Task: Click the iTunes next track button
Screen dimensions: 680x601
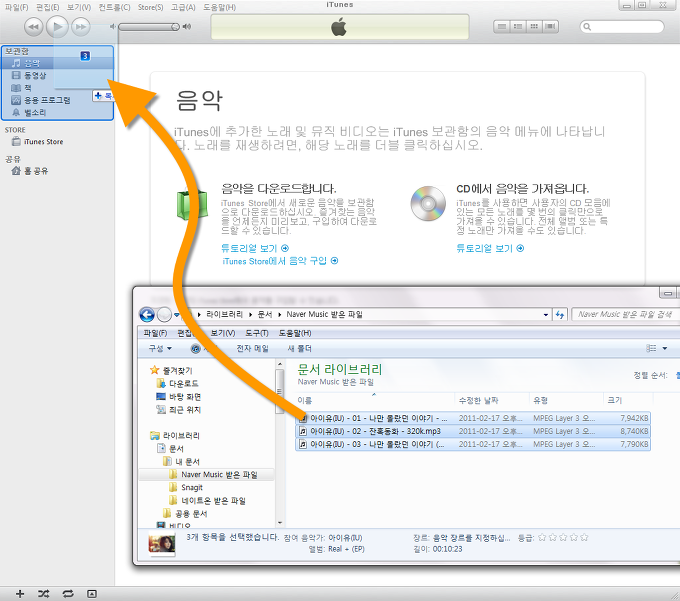Action: (x=81, y=27)
